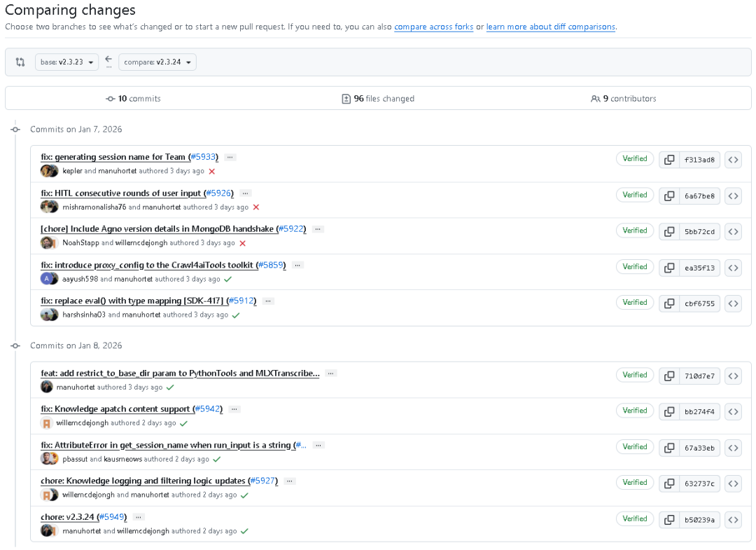This screenshot has width=756, height=550.
Task: Click success checkmark on chore: v2.3.24 commit
Action: [x=244, y=531]
